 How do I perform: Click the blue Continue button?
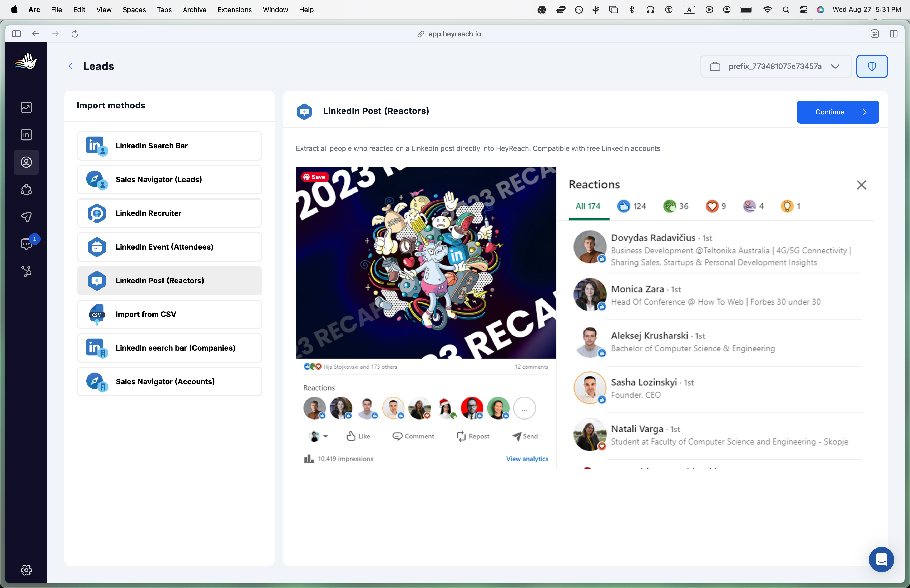[x=837, y=112]
